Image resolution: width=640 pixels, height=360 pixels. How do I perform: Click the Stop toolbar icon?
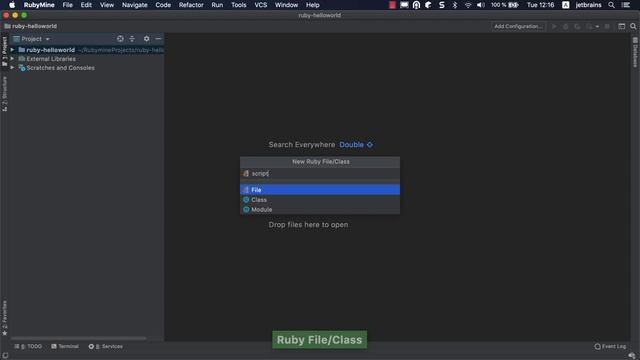point(607,26)
